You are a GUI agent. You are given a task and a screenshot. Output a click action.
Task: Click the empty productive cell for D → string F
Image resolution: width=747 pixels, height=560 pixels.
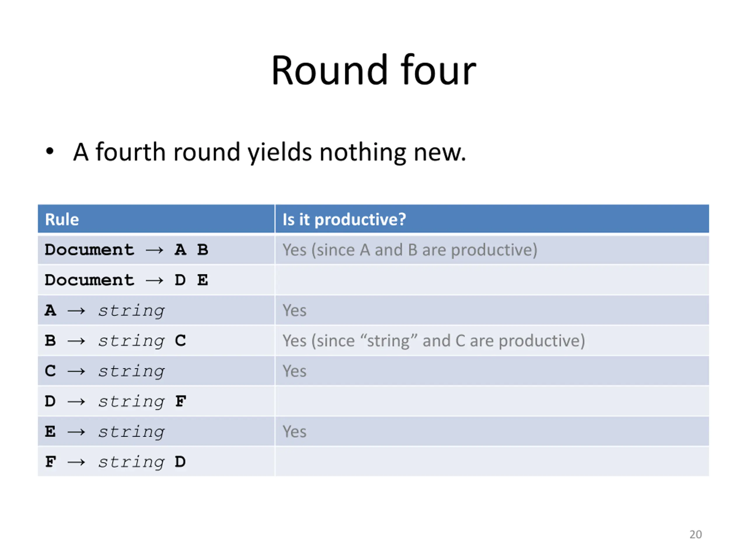(x=492, y=401)
